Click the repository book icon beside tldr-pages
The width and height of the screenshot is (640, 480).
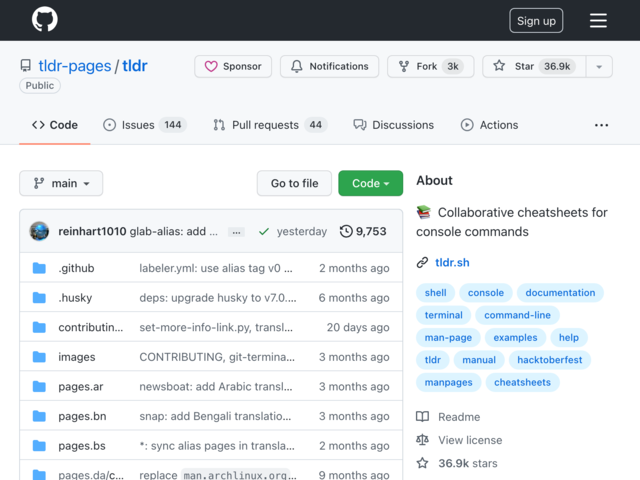click(x=26, y=66)
